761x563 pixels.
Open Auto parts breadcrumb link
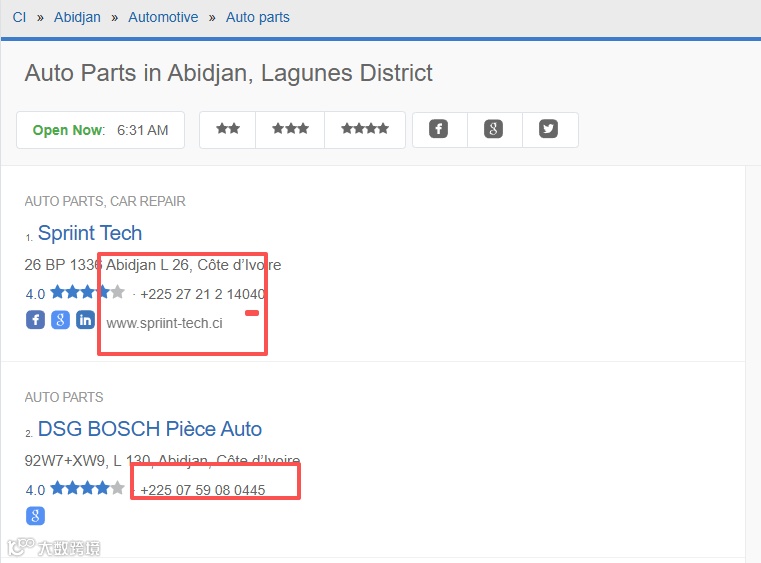click(258, 17)
